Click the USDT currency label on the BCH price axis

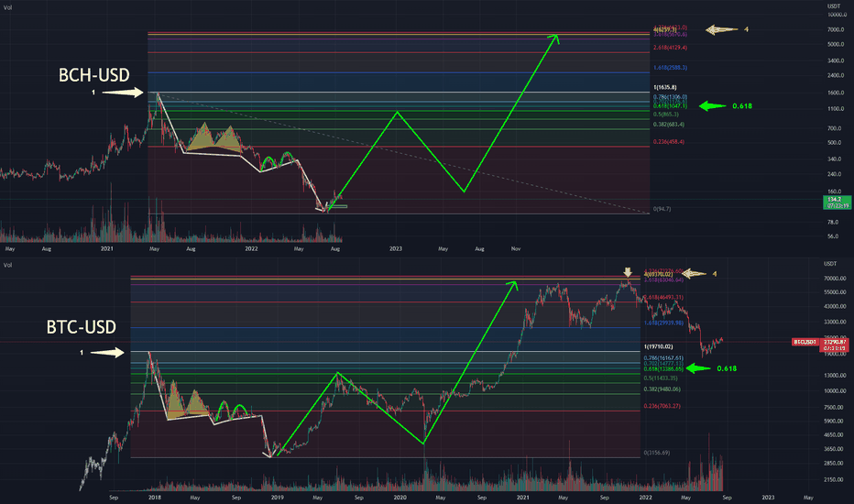coord(834,6)
